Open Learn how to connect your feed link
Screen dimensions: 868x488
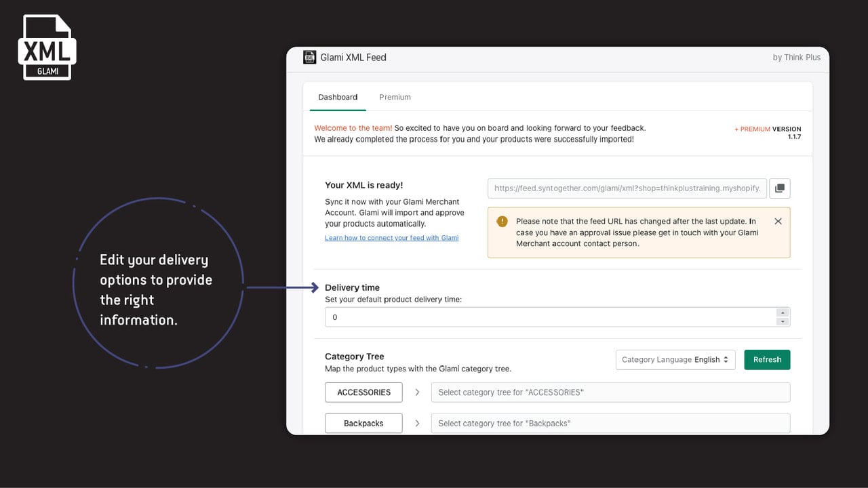tap(392, 238)
